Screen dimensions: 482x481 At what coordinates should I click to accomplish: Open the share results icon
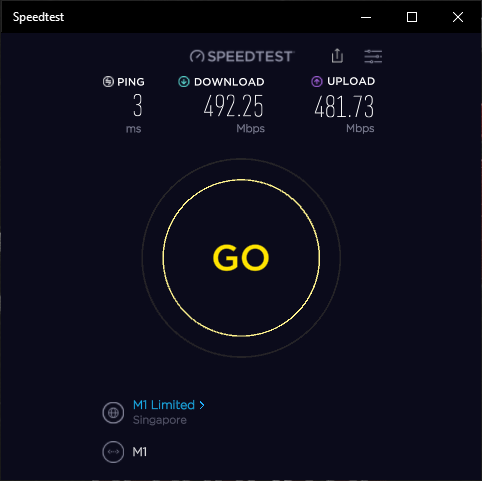(337, 56)
